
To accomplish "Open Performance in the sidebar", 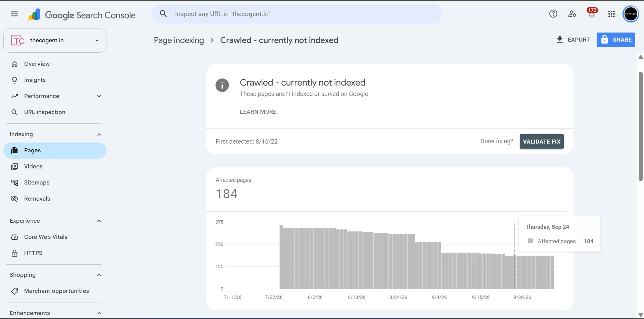I will point(42,96).
